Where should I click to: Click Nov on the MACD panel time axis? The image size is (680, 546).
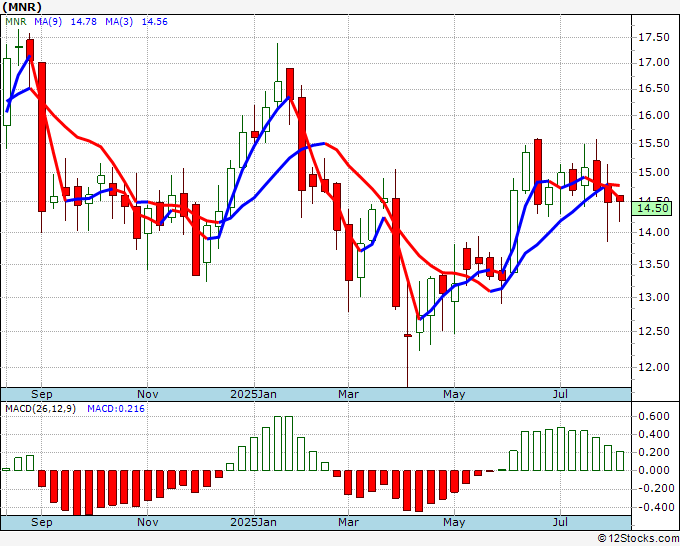coord(147,522)
